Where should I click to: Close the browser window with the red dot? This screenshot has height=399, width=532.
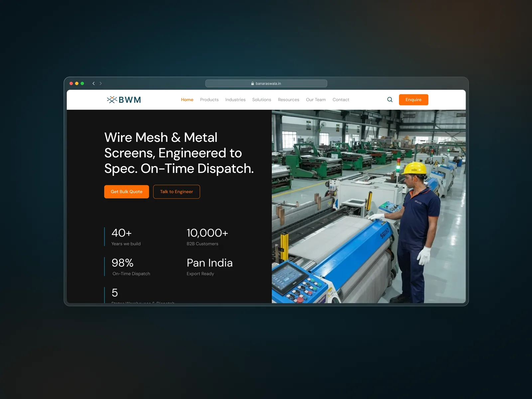71,83
